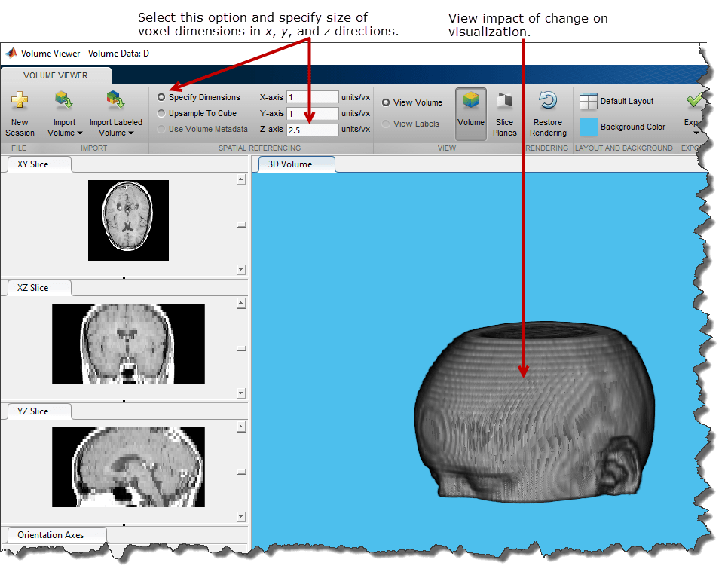
Task: Click the YZ sagittal brain slice image
Action: coord(128,467)
